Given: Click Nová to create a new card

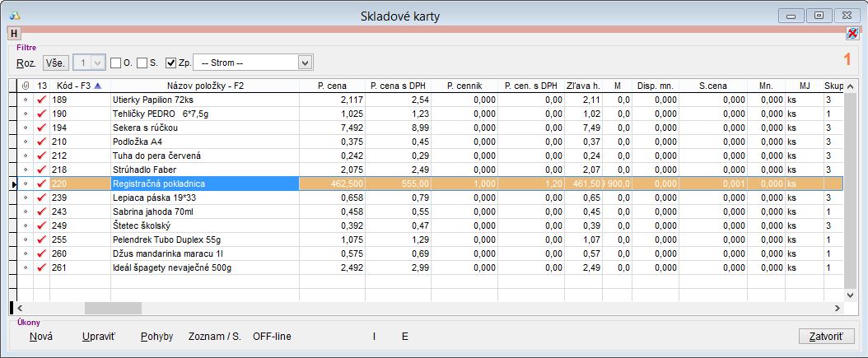Looking at the screenshot, I should click(41, 337).
